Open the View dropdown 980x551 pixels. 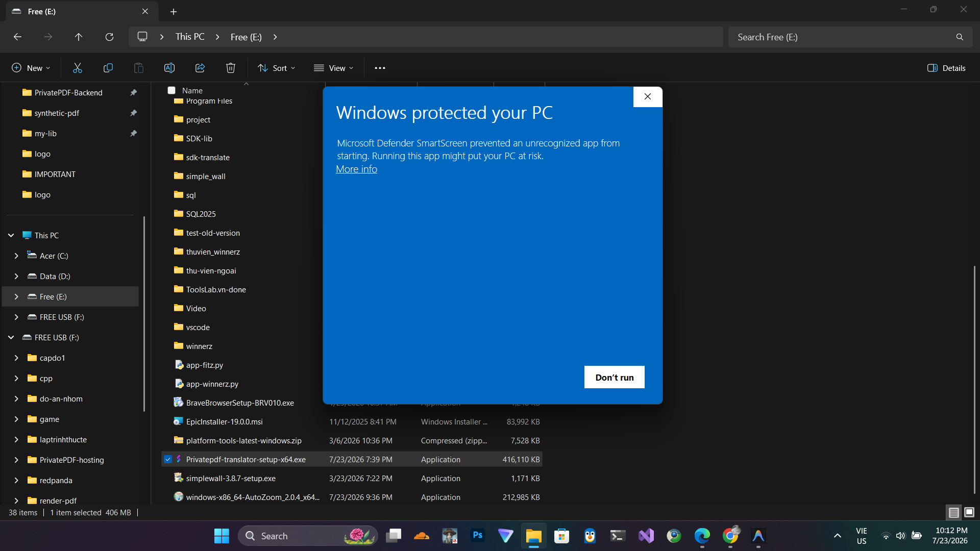(334, 68)
